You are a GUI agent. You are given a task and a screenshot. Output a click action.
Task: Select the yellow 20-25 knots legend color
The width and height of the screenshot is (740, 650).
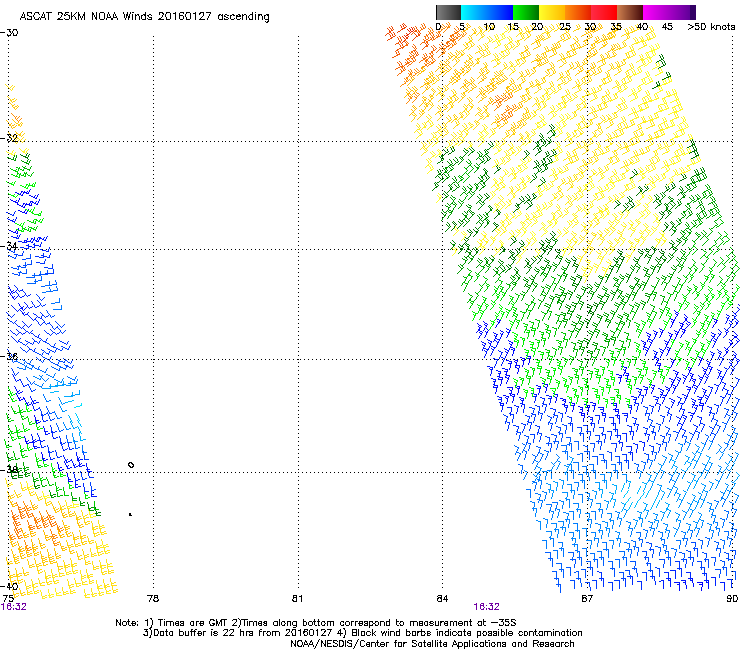click(552, 12)
